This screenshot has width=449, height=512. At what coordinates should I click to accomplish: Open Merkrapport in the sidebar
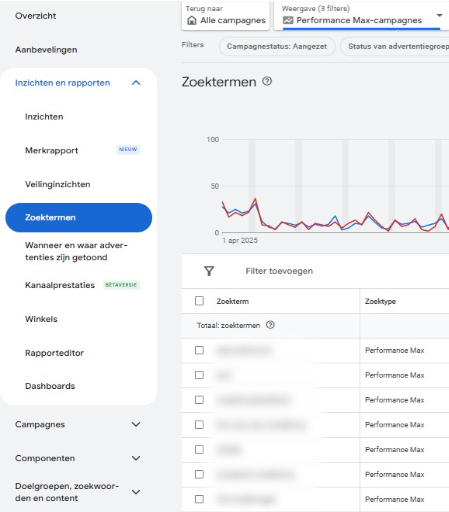click(x=51, y=150)
